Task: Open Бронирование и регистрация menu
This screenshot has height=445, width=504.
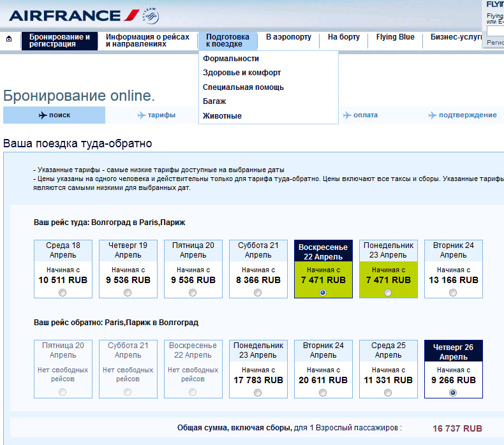Action: pos(59,41)
